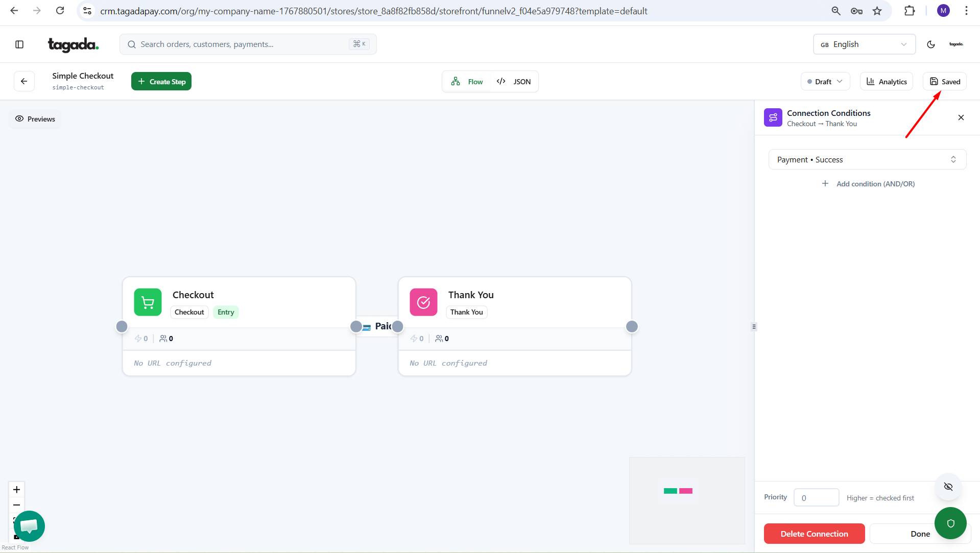Click the zoom out minus control
The width and height of the screenshot is (980, 553).
[16, 505]
